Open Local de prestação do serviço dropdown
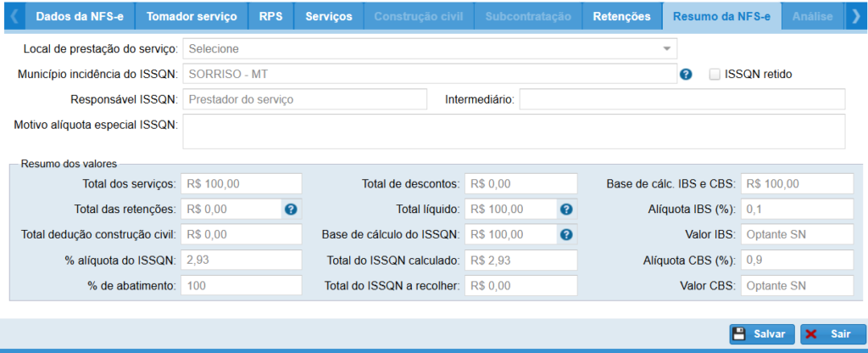 pos(430,49)
